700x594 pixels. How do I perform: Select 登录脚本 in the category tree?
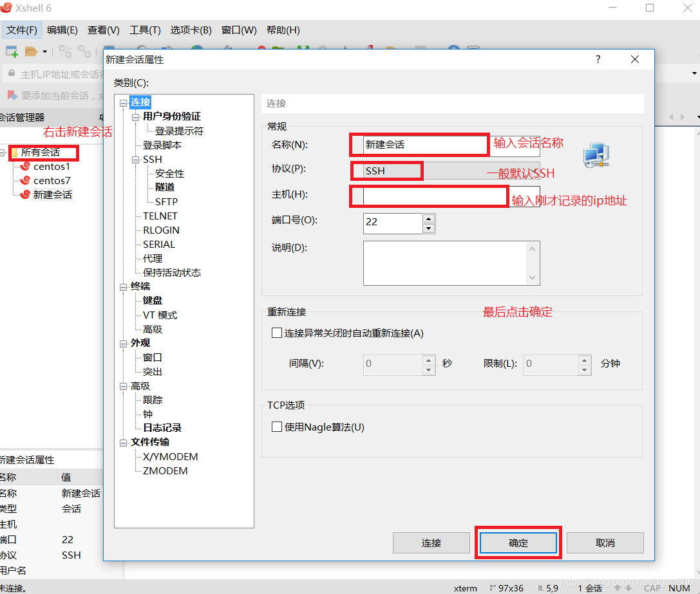pyautogui.click(x=162, y=145)
